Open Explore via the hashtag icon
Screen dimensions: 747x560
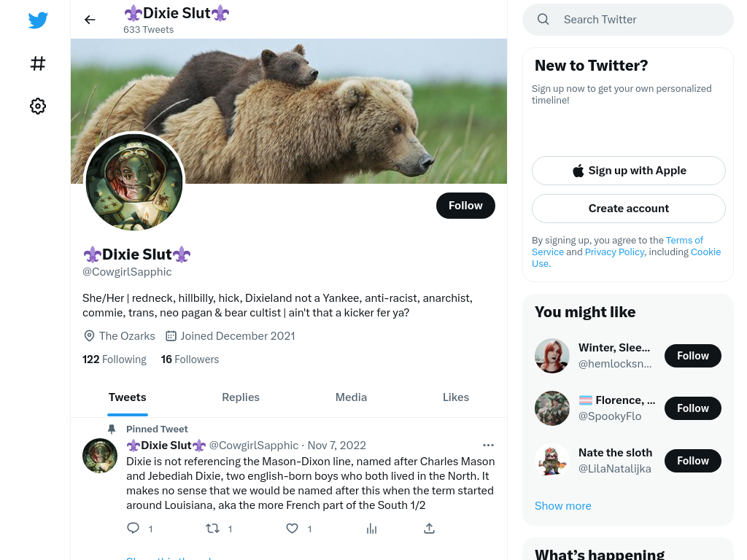click(38, 63)
